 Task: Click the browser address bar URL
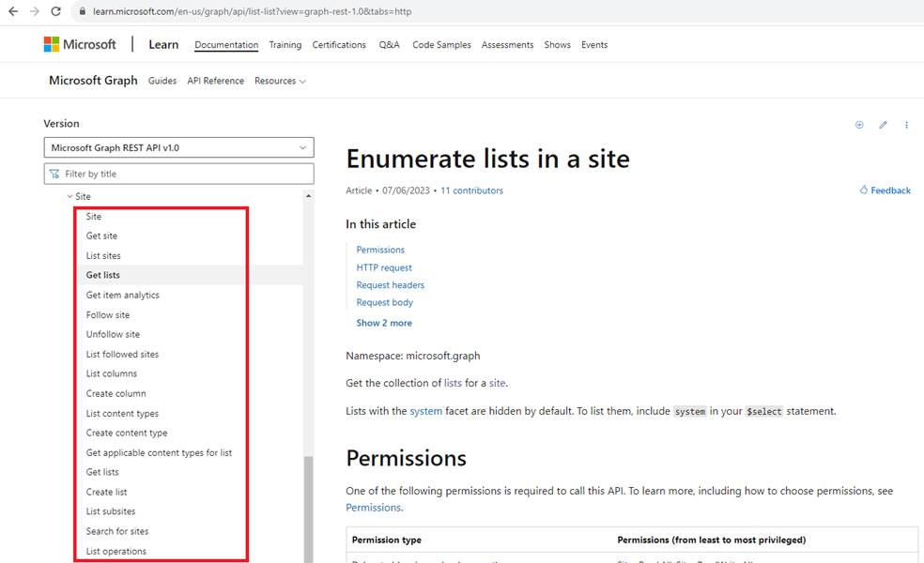point(253,11)
